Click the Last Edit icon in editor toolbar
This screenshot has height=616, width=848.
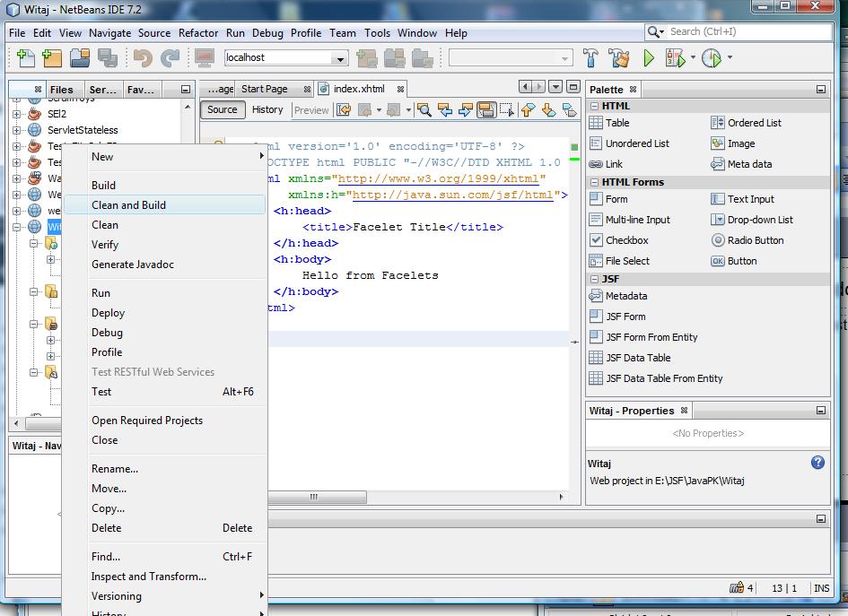[x=344, y=110]
